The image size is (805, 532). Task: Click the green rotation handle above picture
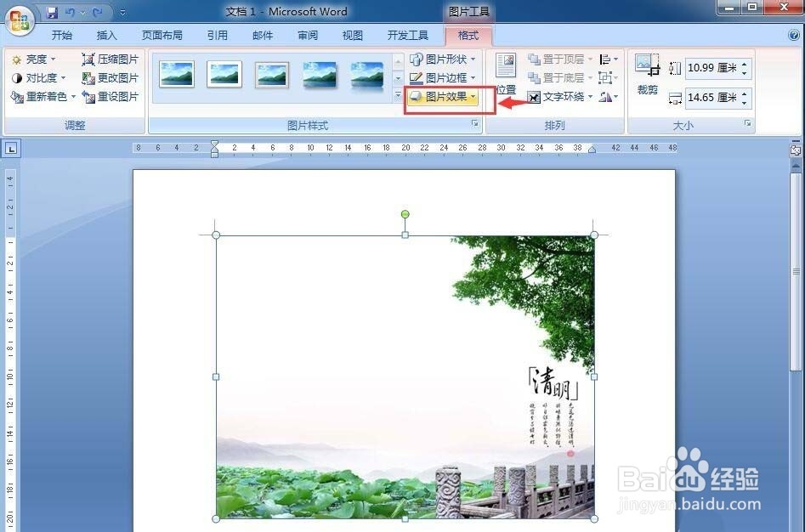tap(405, 214)
